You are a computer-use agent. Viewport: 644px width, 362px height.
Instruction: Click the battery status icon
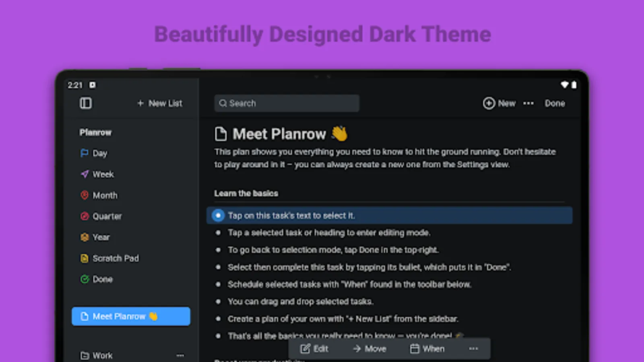(x=574, y=84)
